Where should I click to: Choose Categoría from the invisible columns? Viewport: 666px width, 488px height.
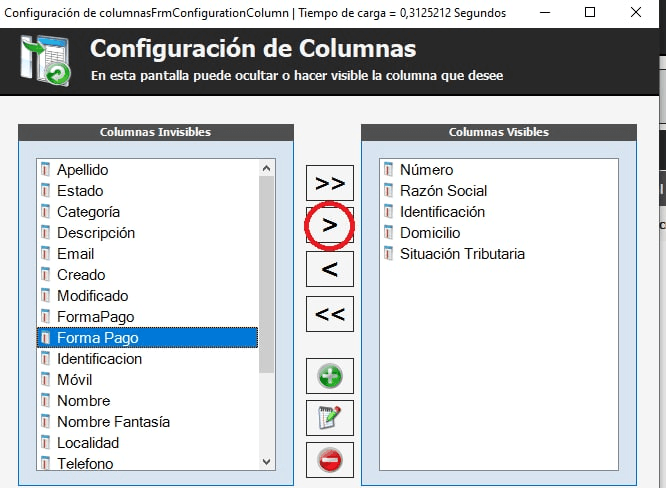pos(88,212)
